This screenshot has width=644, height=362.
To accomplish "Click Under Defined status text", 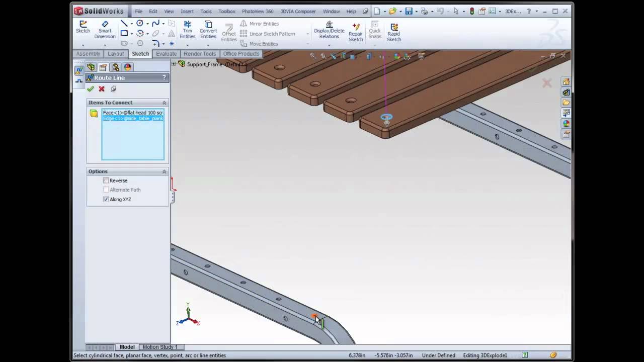I will click(438, 355).
